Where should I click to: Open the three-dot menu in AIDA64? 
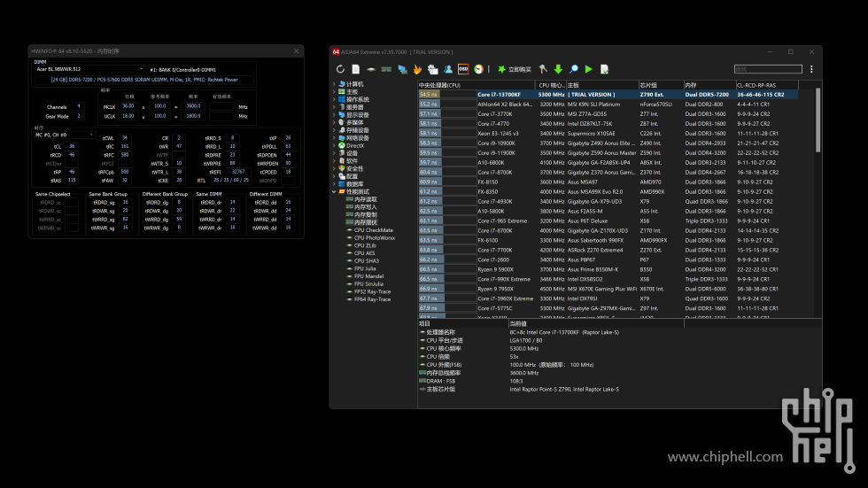(811, 69)
